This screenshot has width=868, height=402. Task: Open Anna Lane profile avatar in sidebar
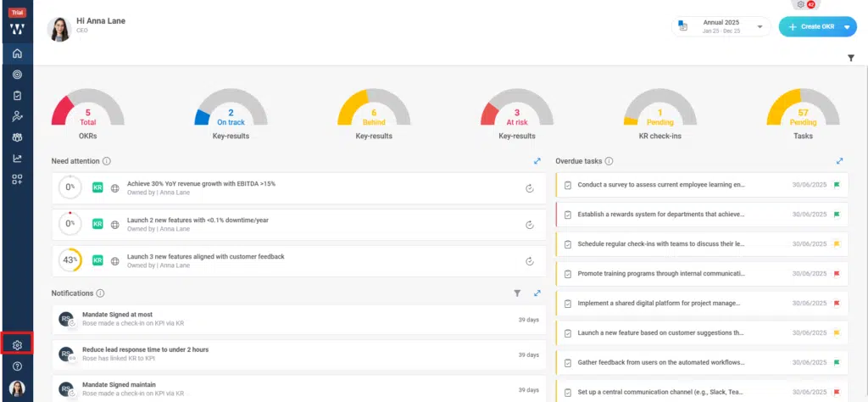point(17,388)
